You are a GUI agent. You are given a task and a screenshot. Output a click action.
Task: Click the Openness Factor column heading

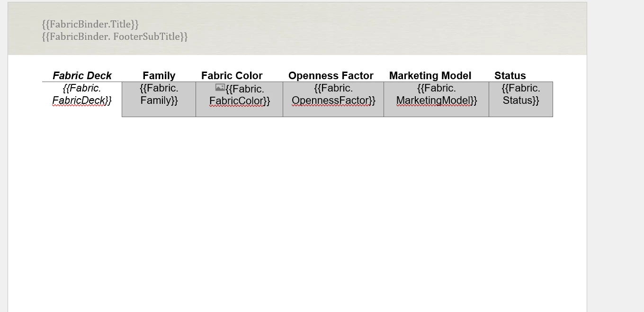coord(331,76)
